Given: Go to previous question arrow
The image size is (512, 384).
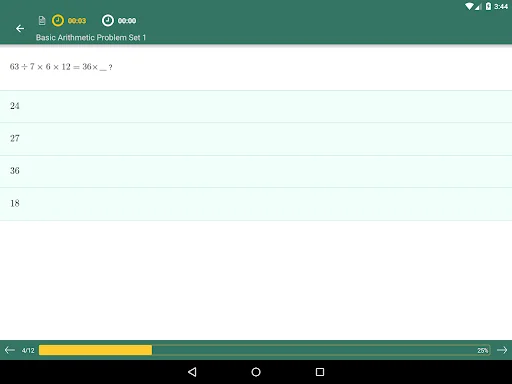Looking at the screenshot, I should 10,350.
